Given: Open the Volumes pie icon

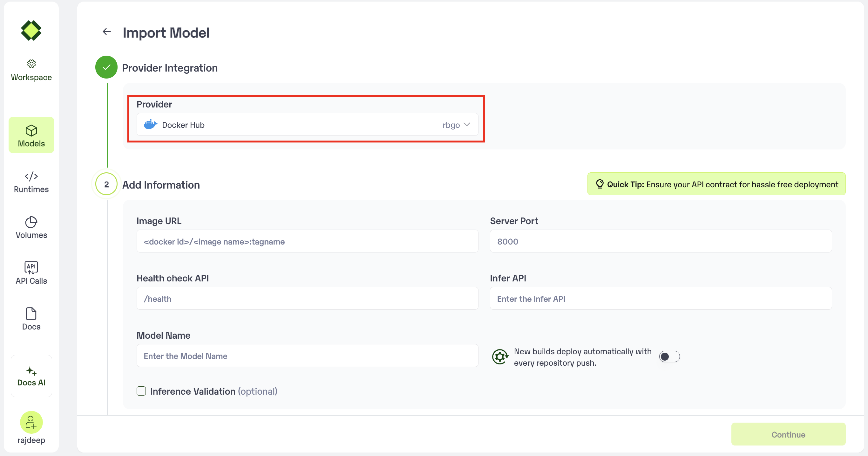Looking at the screenshot, I should pyautogui.click(x=31, y=222).
